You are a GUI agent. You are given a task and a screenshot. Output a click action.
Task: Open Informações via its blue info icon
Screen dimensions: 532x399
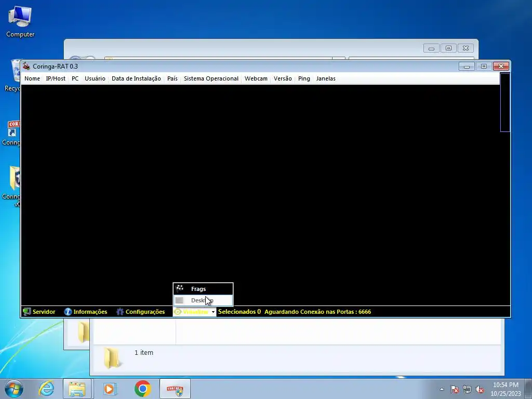[x=68, y=312]
